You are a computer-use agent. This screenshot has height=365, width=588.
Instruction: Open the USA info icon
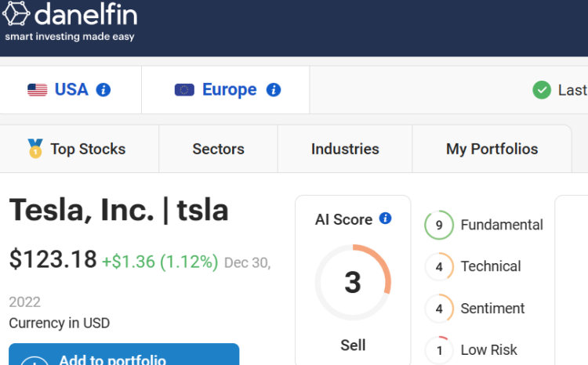[103, 90]
